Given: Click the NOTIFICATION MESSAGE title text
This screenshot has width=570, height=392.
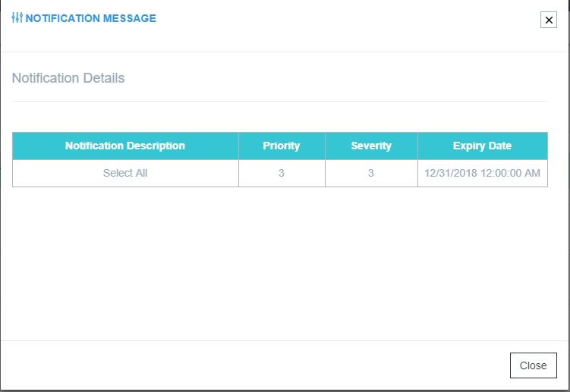Looking at the screenshot, I should (x=90, y=18).
